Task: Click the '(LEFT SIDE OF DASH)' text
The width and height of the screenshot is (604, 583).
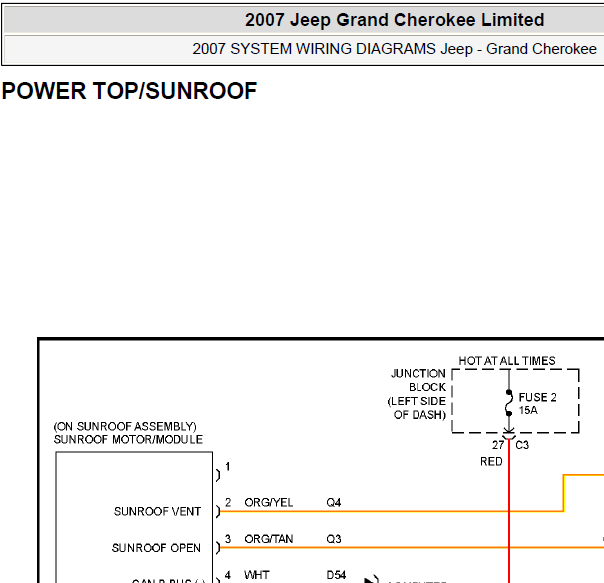Action: pos(417,408)
